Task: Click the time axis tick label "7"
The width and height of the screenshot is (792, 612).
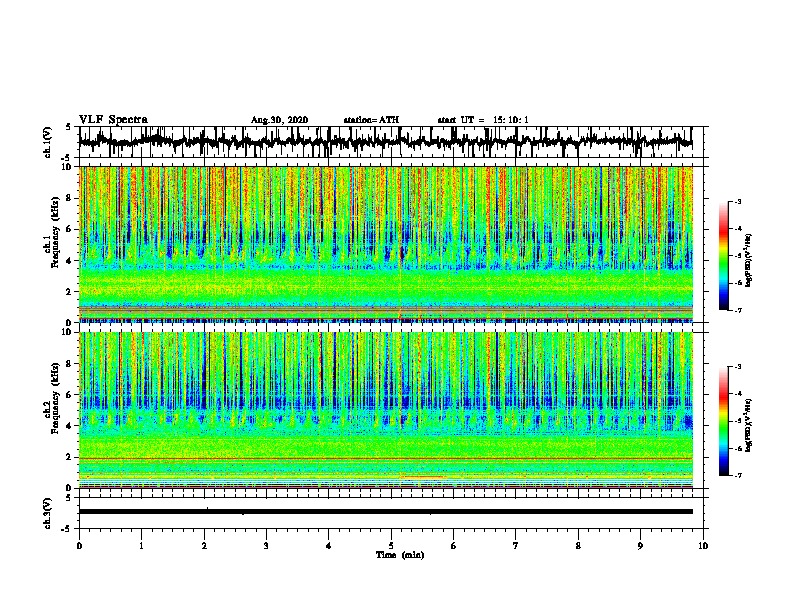Action: coord(516,546)
